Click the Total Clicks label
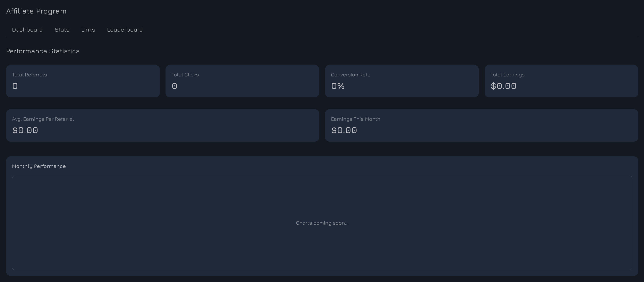Screen dimensions: 644x282 185,75
